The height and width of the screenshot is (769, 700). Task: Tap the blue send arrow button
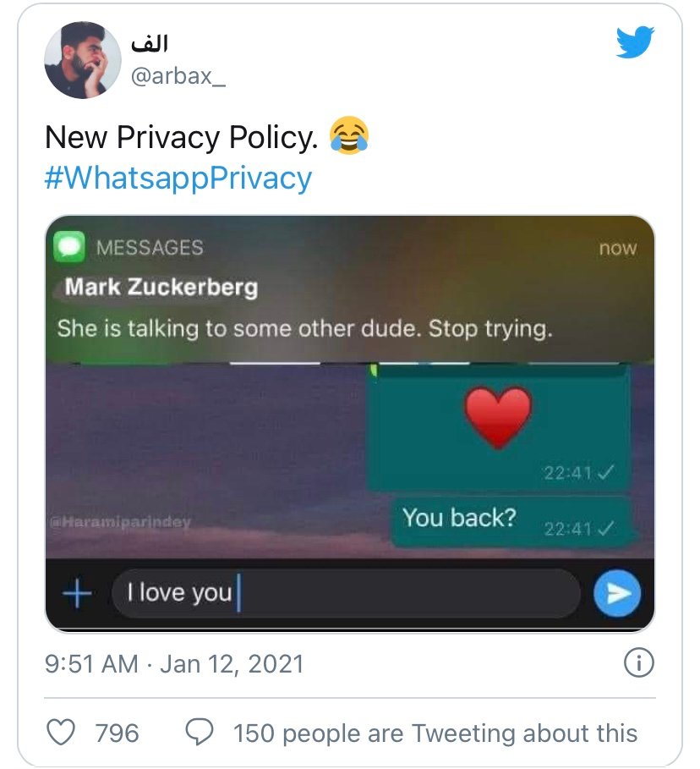[617, 594]
